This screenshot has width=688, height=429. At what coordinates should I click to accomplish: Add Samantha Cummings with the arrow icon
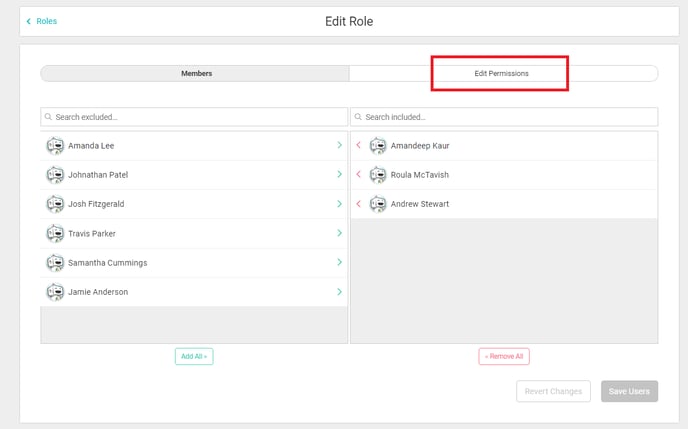340,262
